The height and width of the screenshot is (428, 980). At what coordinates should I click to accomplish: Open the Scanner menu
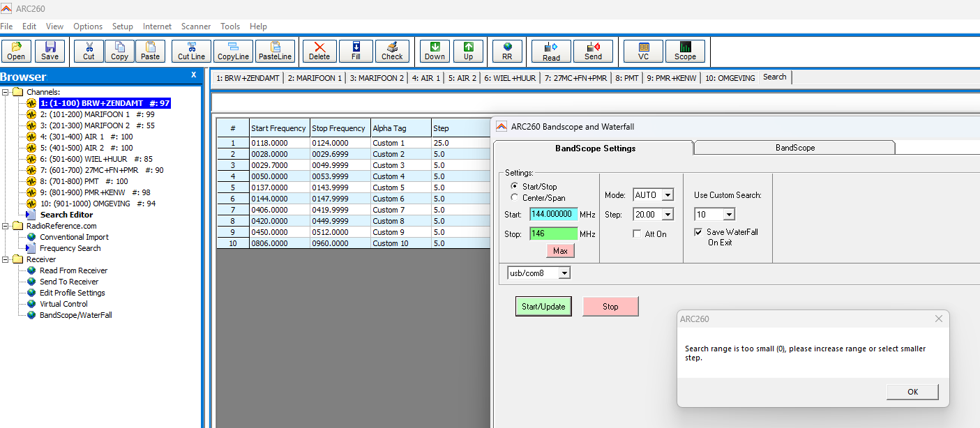tap(196, 26)
